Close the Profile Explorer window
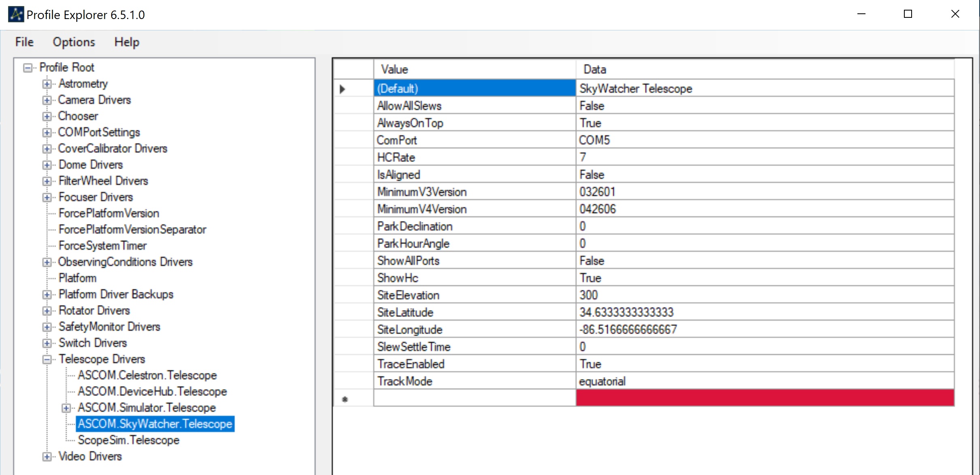The width and height of the screenshot is (980, 475). [955, 14]
